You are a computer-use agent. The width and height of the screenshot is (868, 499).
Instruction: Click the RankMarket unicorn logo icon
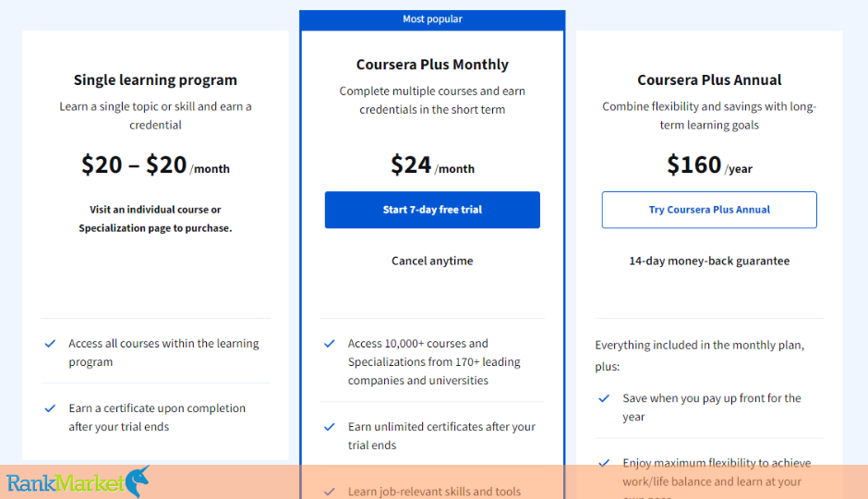pos(138,481)
